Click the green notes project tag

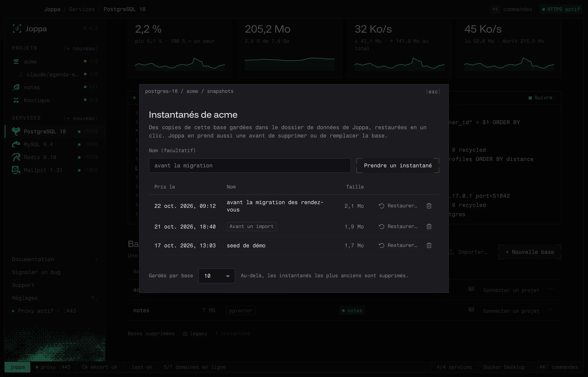tap(352, 310)
